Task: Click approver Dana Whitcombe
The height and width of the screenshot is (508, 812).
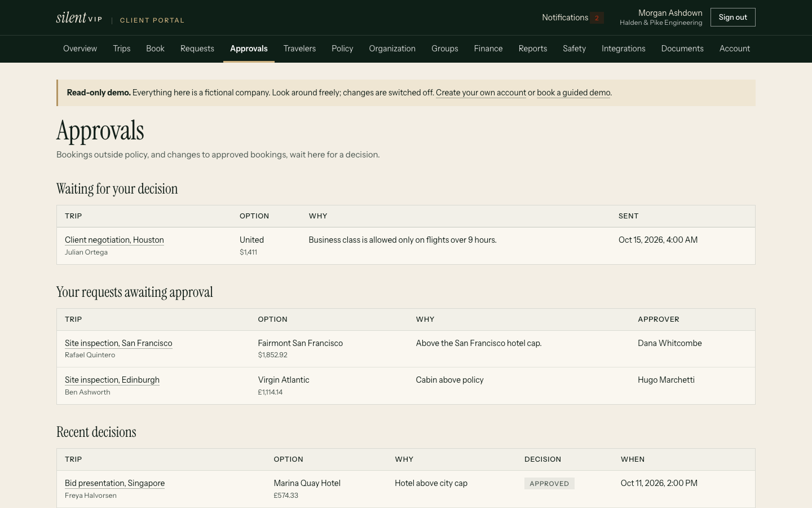Action: pyautogui.click(x=670, y=343)
